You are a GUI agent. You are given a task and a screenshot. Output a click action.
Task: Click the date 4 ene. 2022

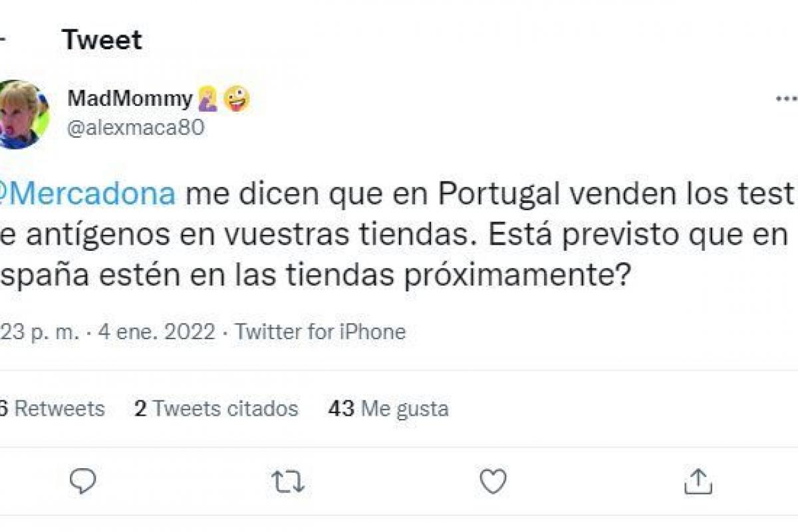tap(157, 331)
